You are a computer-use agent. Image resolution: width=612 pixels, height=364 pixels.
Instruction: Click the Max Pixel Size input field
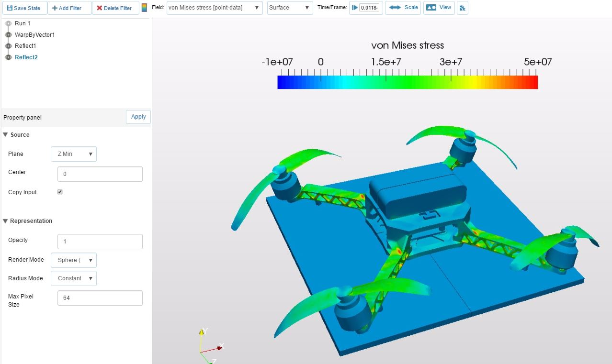pos(100,298)
